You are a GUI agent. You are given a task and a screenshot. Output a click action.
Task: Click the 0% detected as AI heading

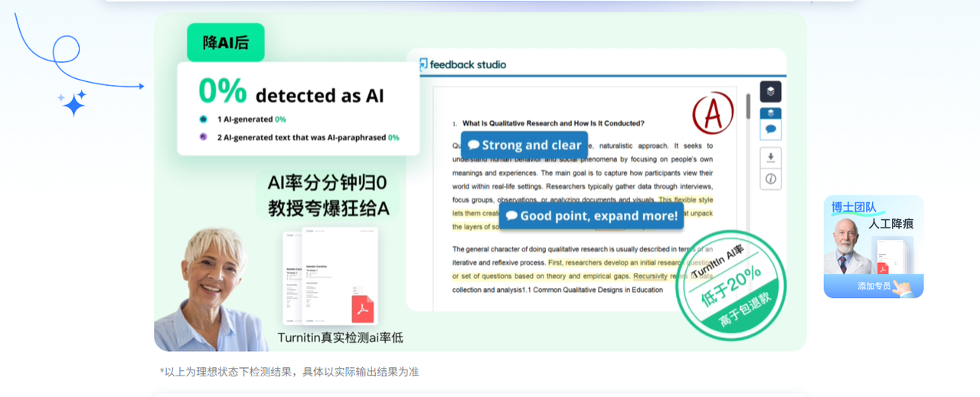click(x=291, y=91)
